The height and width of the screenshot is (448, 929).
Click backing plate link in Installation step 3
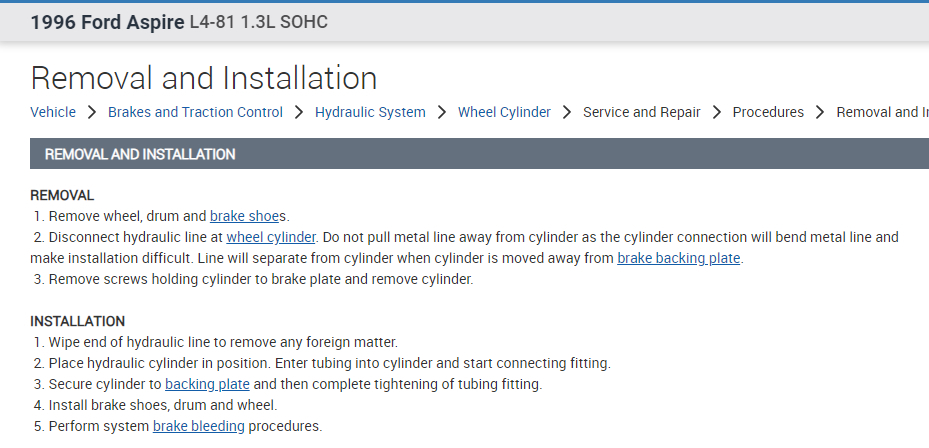[207, 384]
